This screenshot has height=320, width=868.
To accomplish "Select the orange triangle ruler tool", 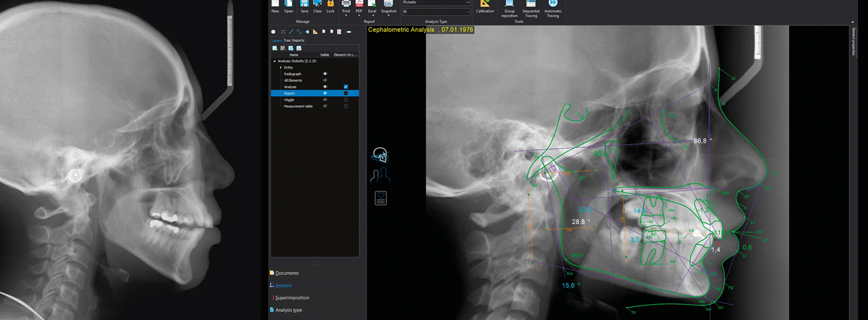I will [315, 32].
